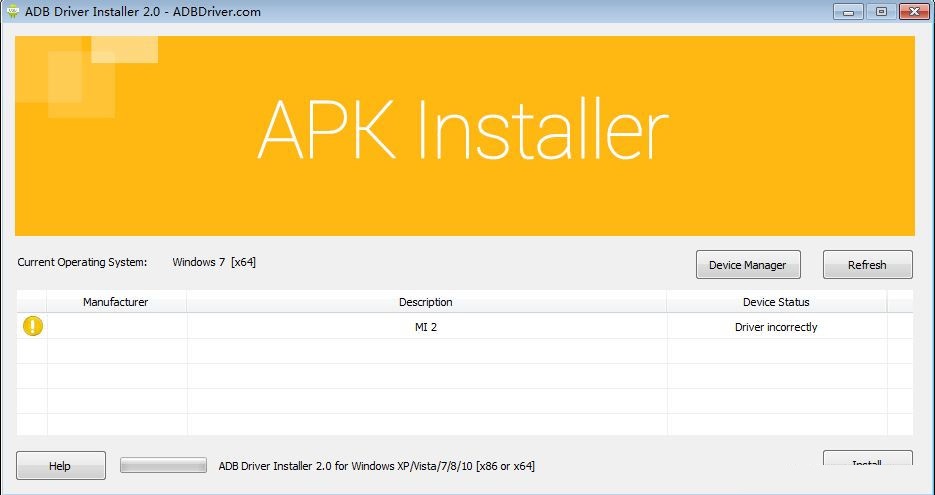
Task: Click the empty manufacturer cell for MI 2
Action: point(116,327)
